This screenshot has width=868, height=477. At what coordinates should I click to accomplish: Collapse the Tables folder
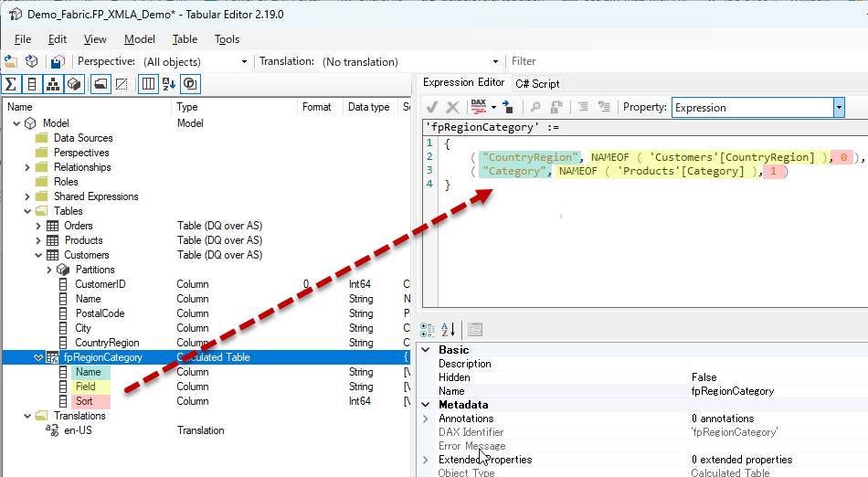click(27, 211)
